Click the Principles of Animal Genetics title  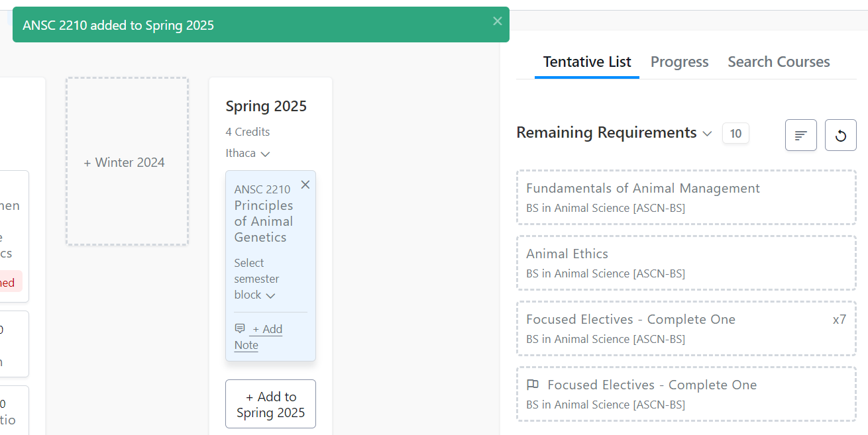264,221
